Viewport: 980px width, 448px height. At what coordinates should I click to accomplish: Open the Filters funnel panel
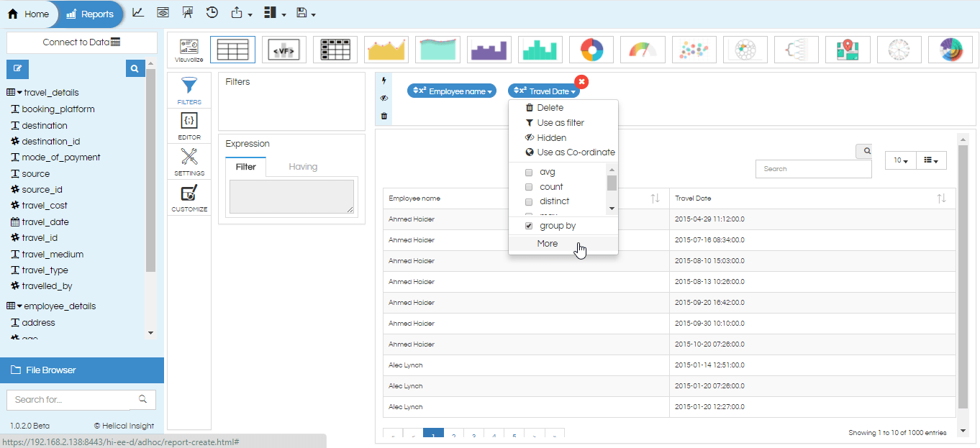click(x=189, y=90)
